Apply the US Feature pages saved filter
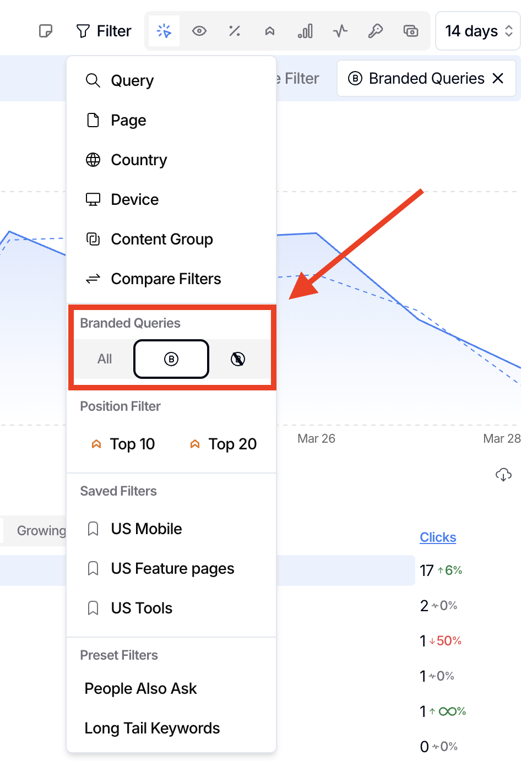Viewport: 532px width, 761px height. (x=172, y=568)
